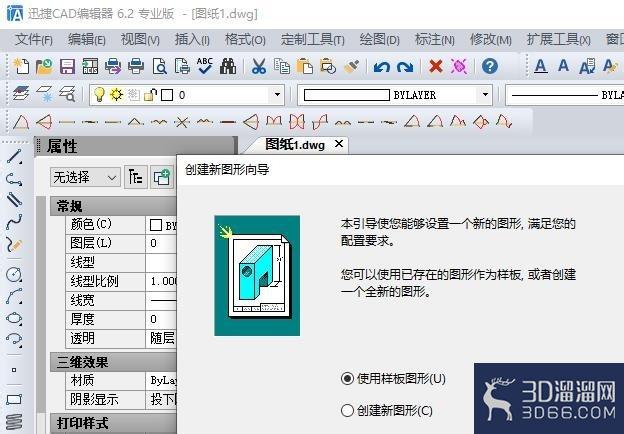Select the Ellipse drawing tool
The width and height of the screenshot is (624, 434).
14,318
